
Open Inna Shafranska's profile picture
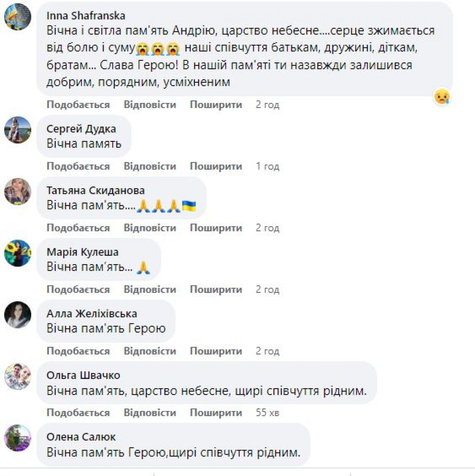click(18, 17)
